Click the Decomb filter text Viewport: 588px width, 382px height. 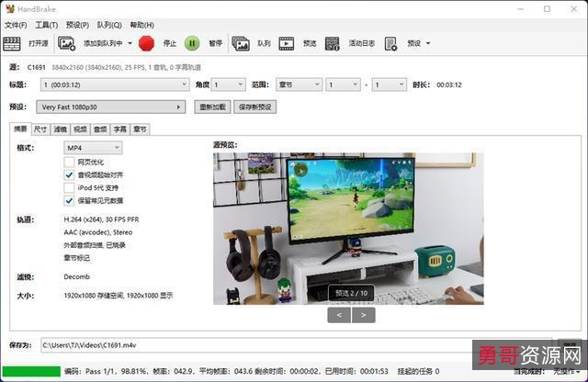click(x=76, y=276)
